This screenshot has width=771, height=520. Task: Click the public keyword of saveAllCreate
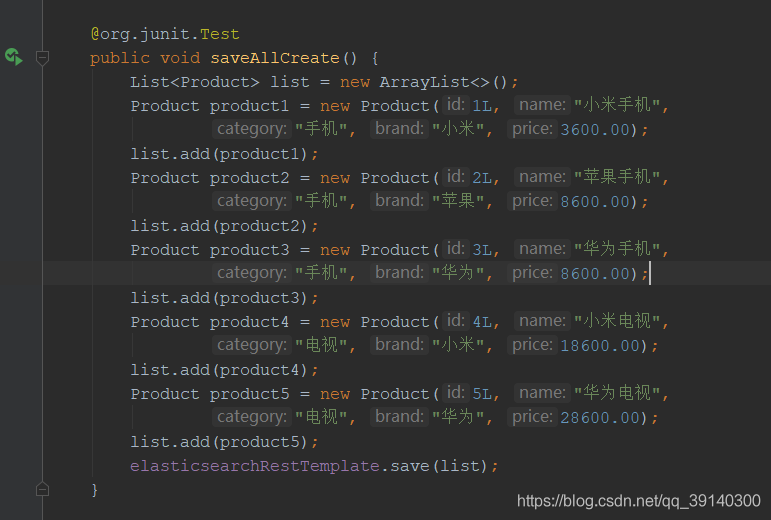120,58
